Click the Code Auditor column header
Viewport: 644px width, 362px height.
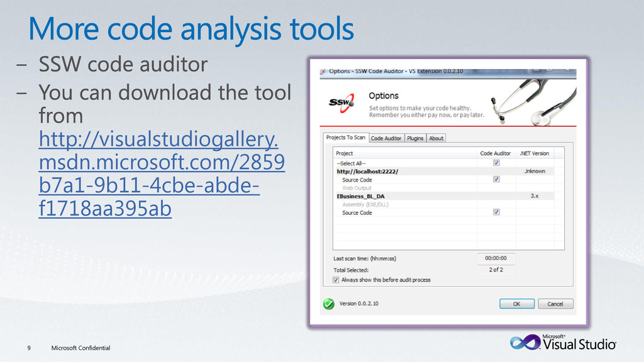(x=496, y=153)
